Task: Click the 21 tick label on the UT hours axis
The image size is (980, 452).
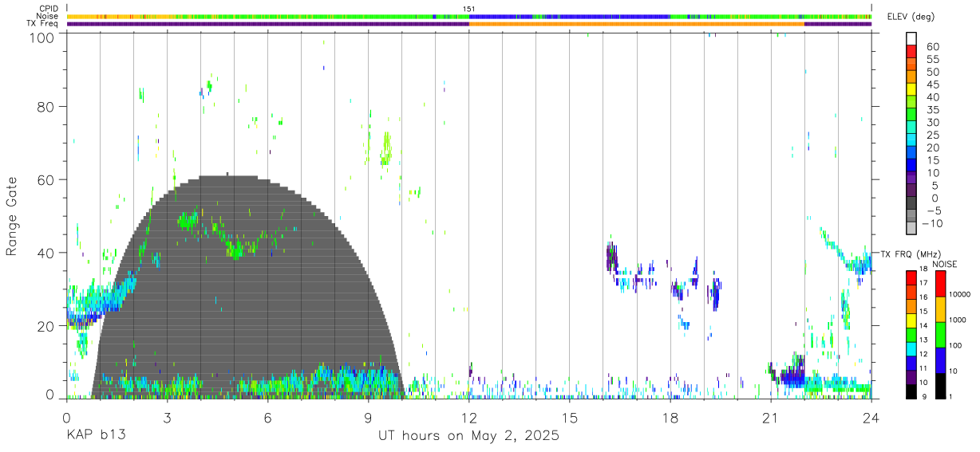Action: 771,417
